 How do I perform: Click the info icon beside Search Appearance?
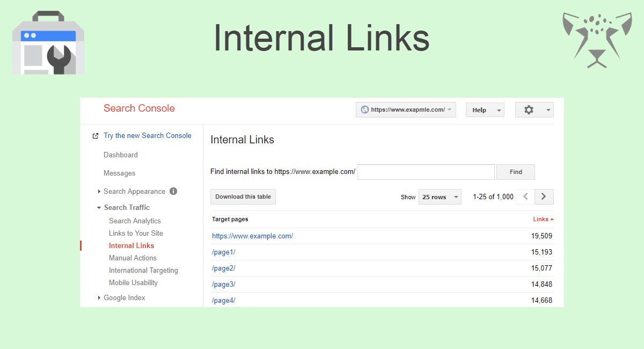pyautogui.click(x=173, y=191)
